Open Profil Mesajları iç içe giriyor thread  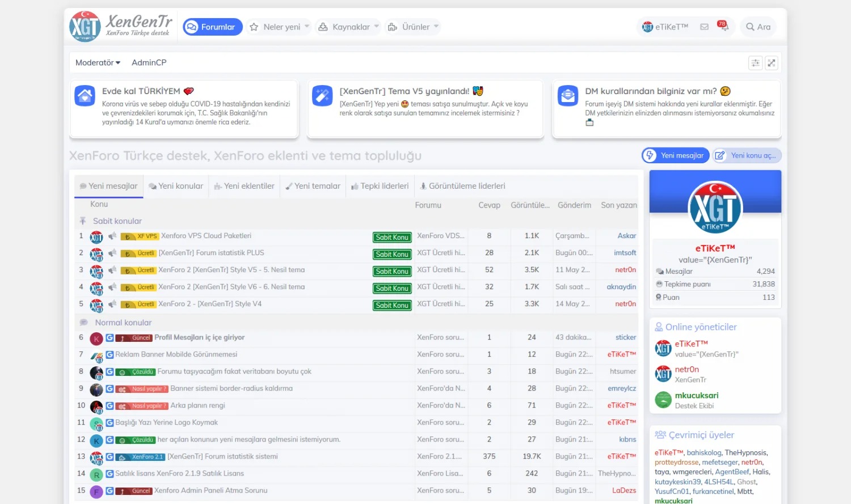(200, 337)
